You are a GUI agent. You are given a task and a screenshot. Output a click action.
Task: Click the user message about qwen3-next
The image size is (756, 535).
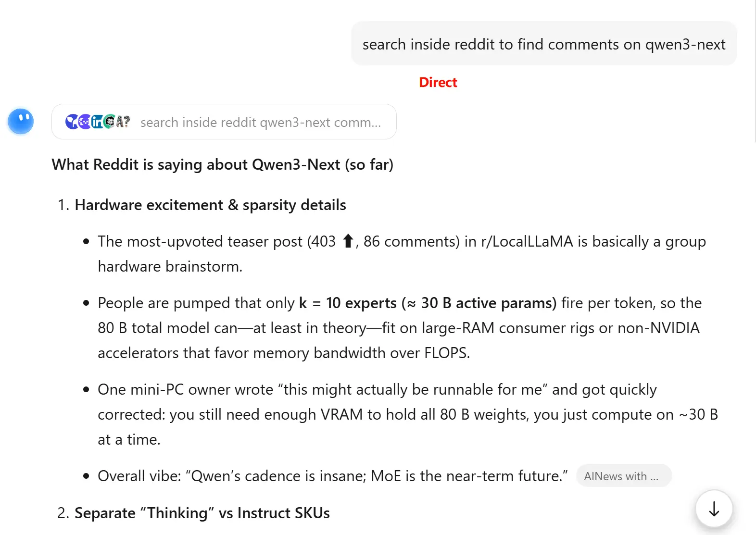tap(543, 44)
